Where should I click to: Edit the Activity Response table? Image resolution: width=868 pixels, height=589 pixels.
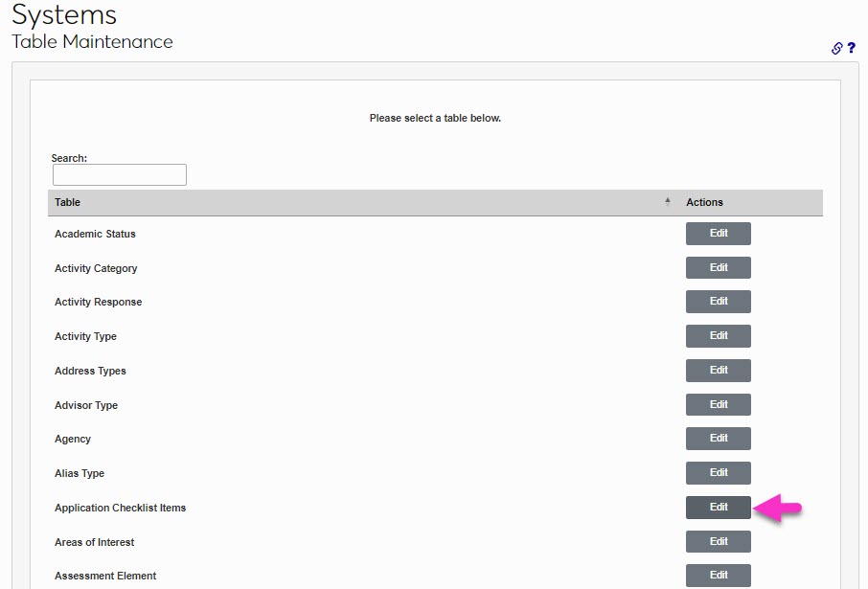(718, 301)
